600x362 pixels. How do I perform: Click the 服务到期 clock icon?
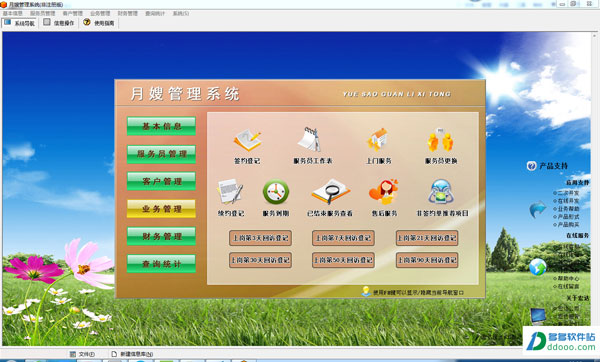tap(276, 192)
